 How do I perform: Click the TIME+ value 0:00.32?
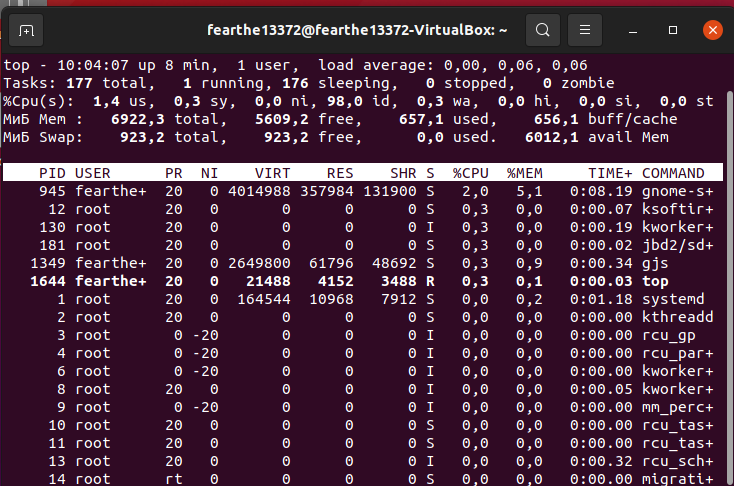click(x=601, y=461)
